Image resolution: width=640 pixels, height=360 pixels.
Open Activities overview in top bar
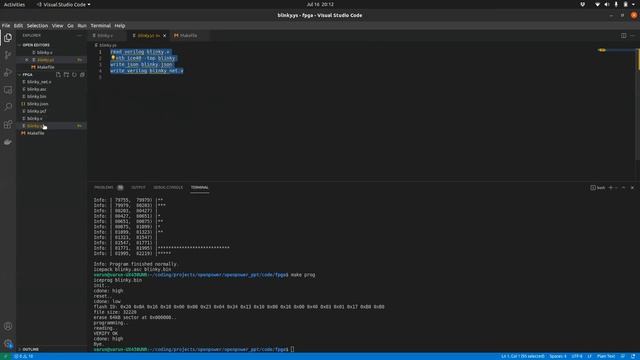[14, 4]
